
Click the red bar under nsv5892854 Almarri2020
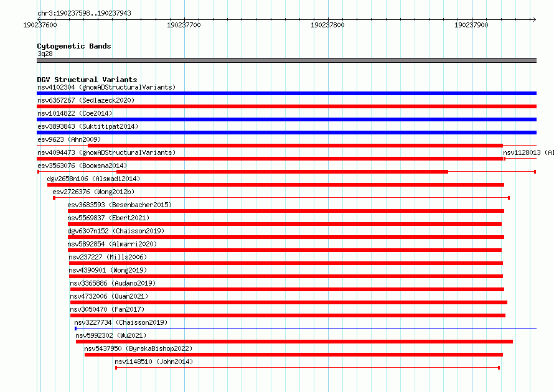[284, 250]
